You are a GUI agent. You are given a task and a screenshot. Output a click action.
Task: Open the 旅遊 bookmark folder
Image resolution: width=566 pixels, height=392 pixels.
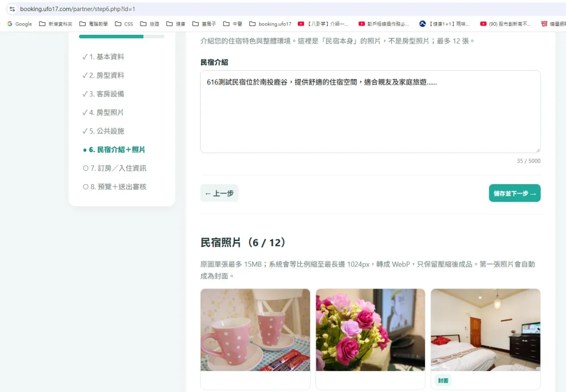click(150, 24)
